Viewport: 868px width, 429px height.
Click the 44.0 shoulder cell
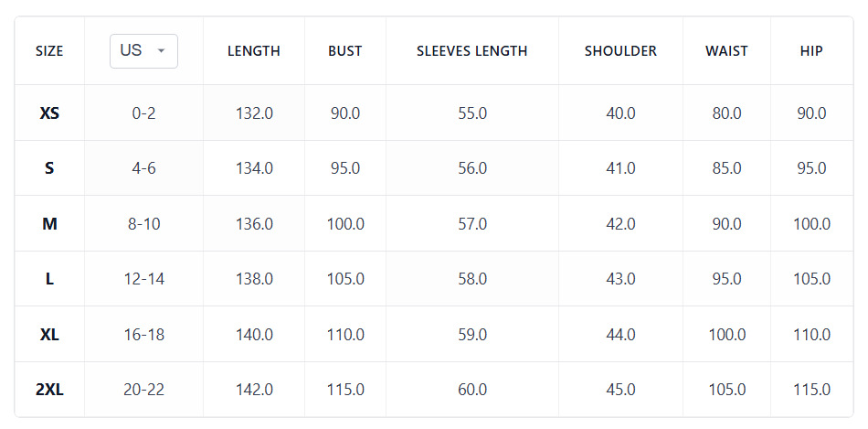pyautogui.click(x=620, y=335)
